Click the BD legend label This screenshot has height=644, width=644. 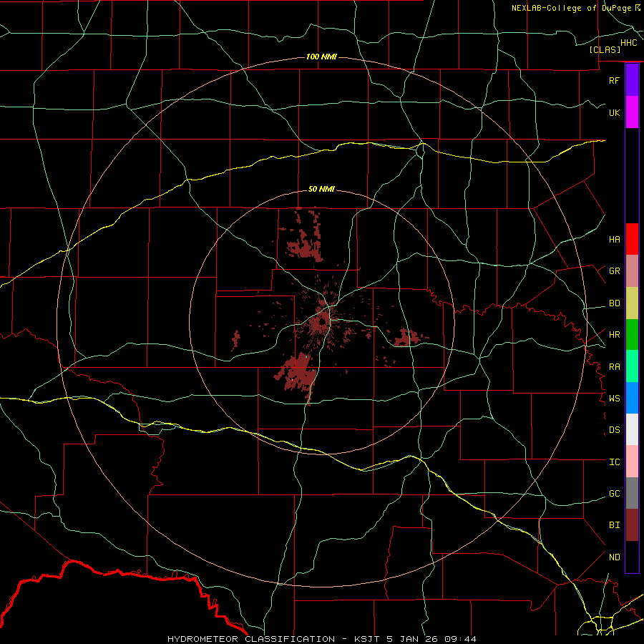[614, 303]
